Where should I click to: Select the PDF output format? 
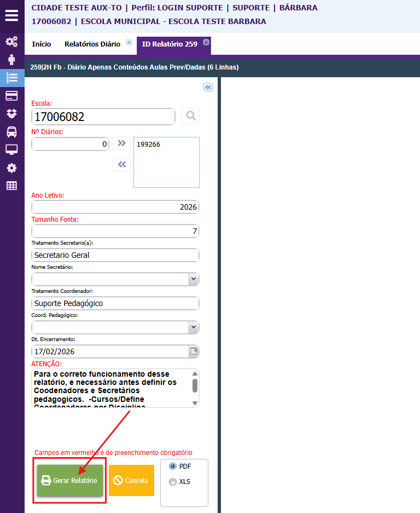[x=173, y=466]
